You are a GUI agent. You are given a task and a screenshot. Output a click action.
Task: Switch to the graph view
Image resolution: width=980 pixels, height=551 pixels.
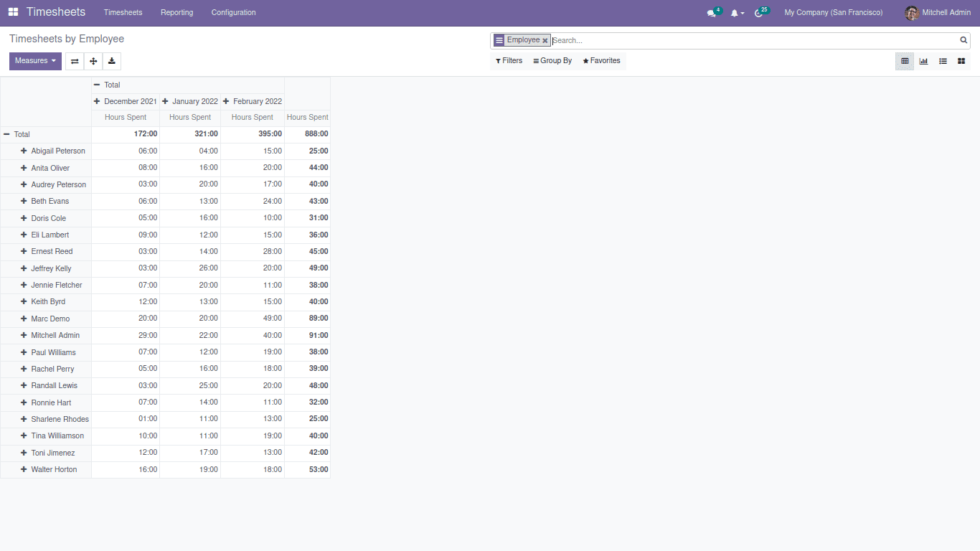pyautogui.click(x=923, y=62)
